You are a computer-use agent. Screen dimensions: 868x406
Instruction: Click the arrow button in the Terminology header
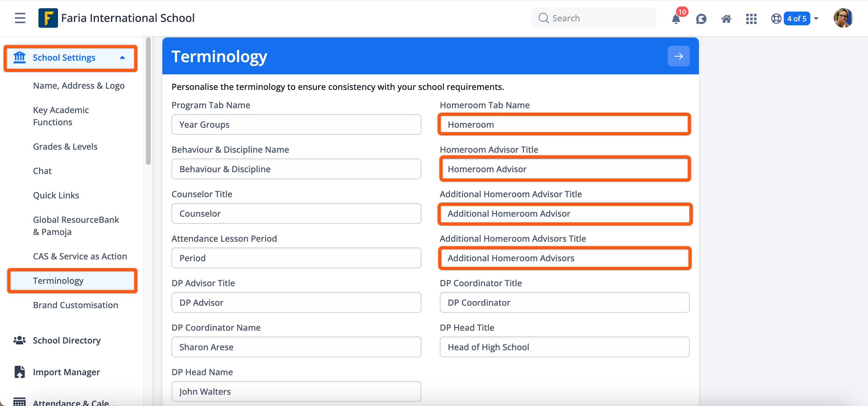[678, 56]
